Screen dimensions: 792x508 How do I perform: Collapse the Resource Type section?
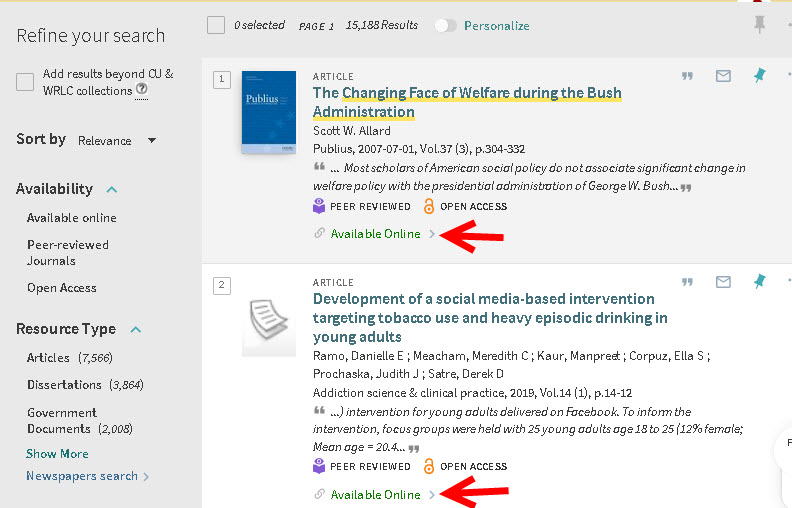pos(135,330)
